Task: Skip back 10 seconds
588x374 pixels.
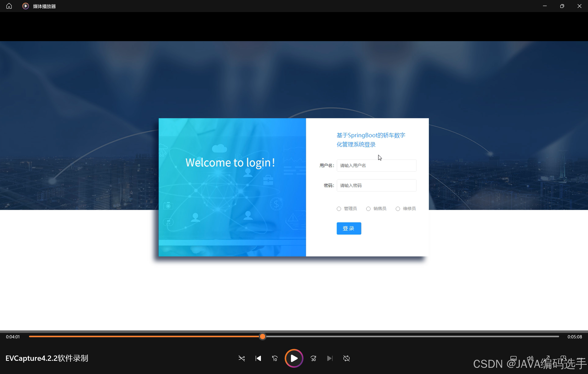Action: tap(275, 358)
